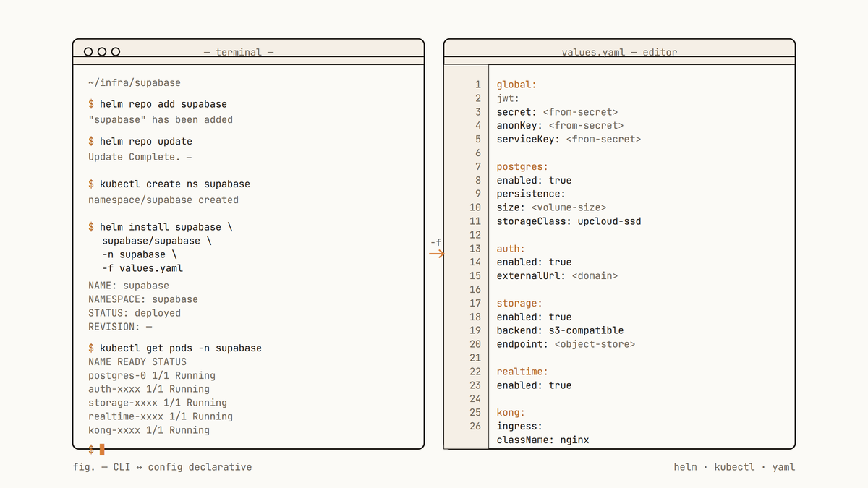Viewport: 868px width, 488px height.
Task: Click the 'helm repo add supabase' command
Action: point(163,104)
